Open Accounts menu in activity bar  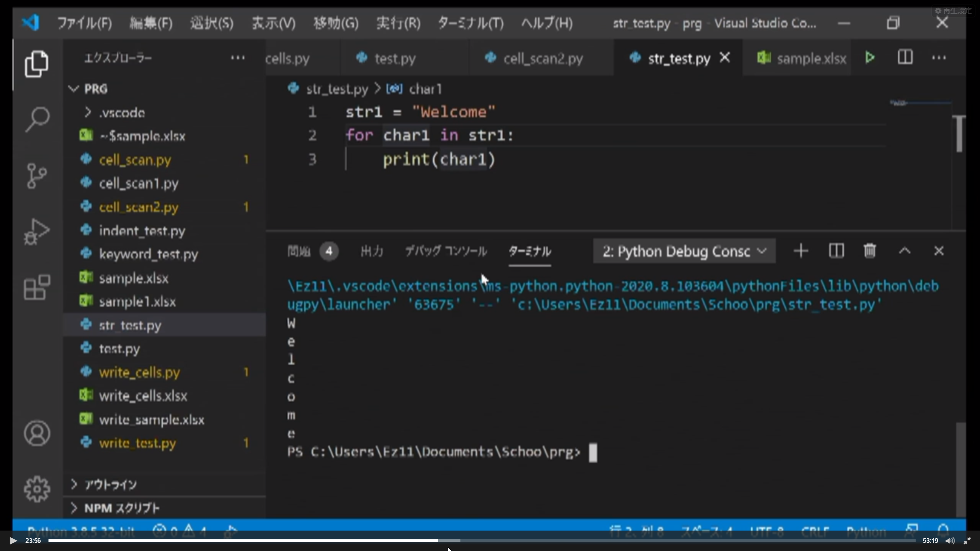pos(37,434)
